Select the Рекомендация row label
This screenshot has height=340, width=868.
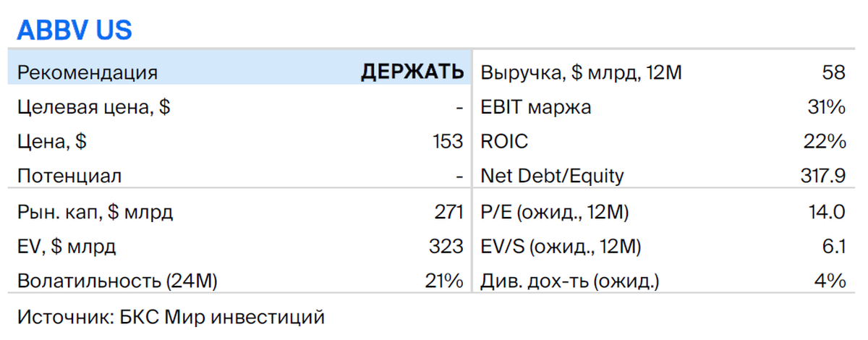88,73
